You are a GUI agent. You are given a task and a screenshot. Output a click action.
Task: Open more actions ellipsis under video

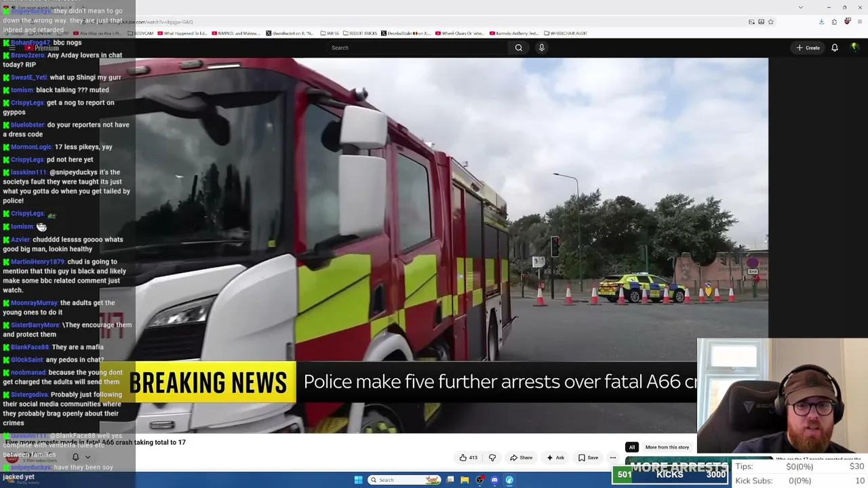click(x=613, y=457)
